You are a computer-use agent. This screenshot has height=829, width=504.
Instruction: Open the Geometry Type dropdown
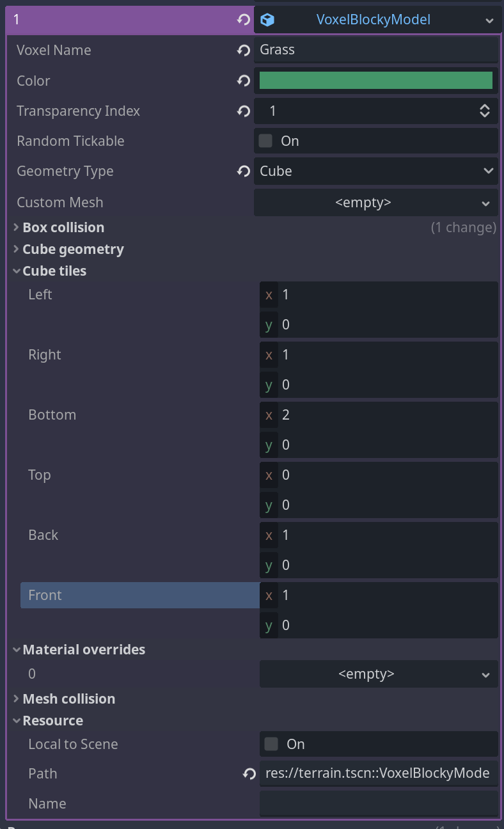coord(489,171)
